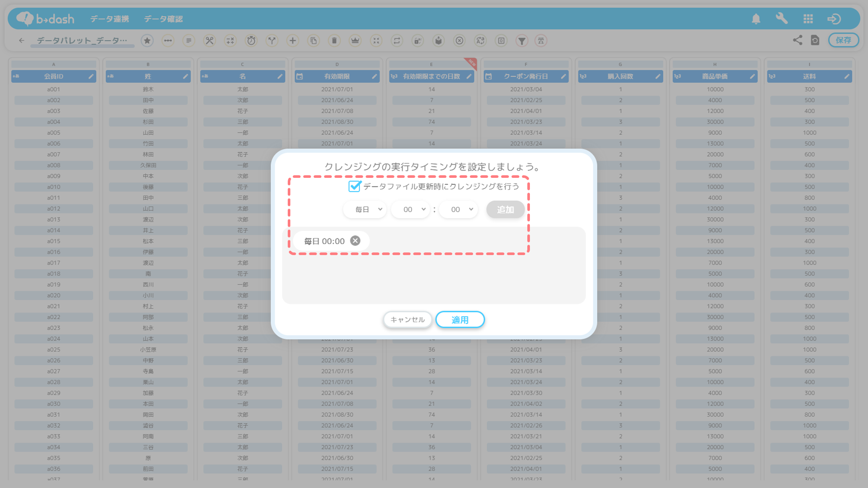Image resolution: width=868 pixels, height=488 pixels.
Task: Click the 姓 column header
Action: 148,76
